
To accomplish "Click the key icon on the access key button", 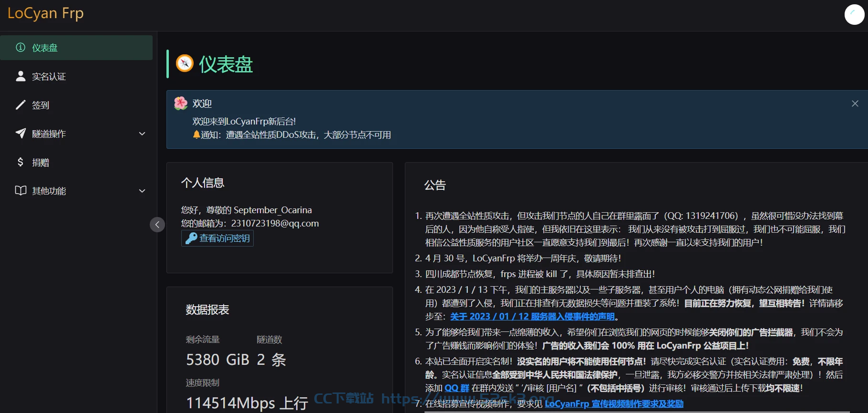I will click(x=191, y=238).
